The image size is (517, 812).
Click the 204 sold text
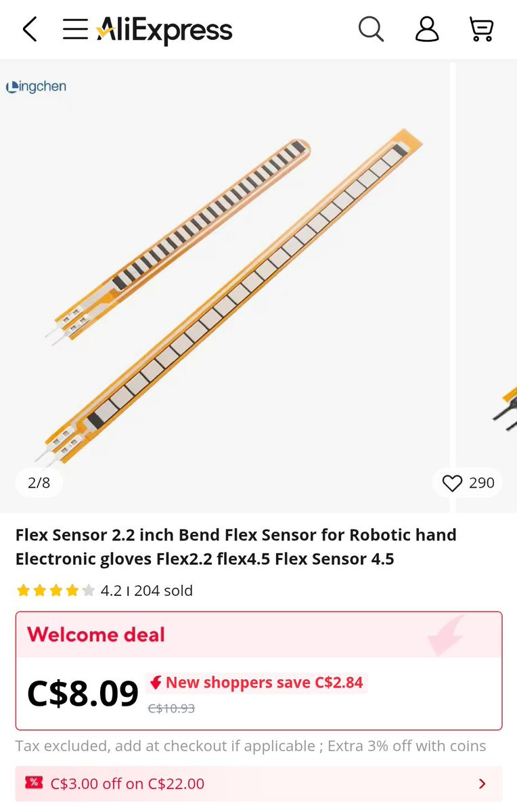(163, 591)
